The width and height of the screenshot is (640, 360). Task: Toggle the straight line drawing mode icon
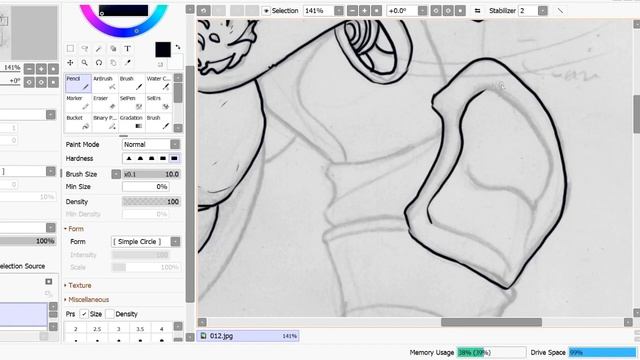click(560, 11)
